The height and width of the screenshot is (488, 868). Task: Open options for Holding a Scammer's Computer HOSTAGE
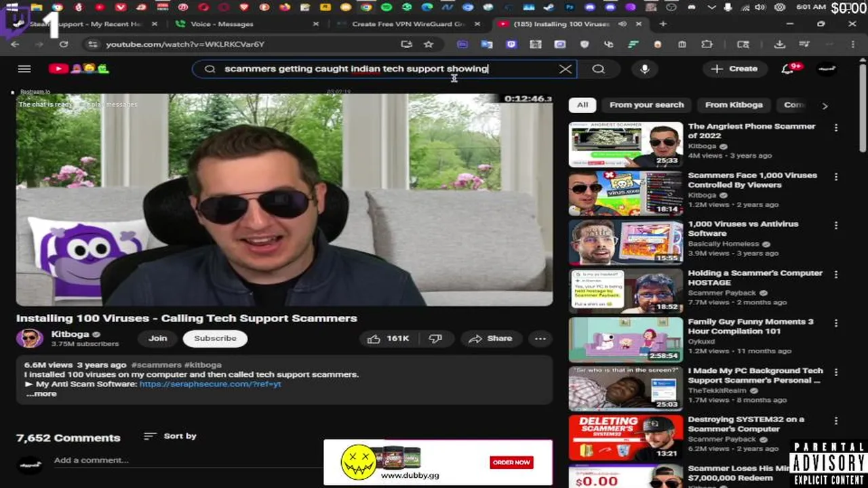click(x=835, y=274)
